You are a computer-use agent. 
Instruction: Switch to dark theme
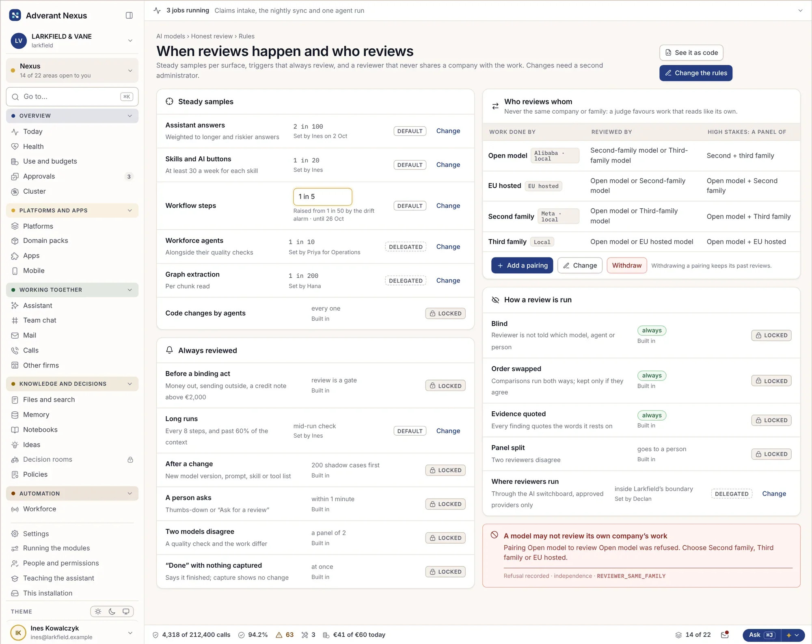click(112, 612)
